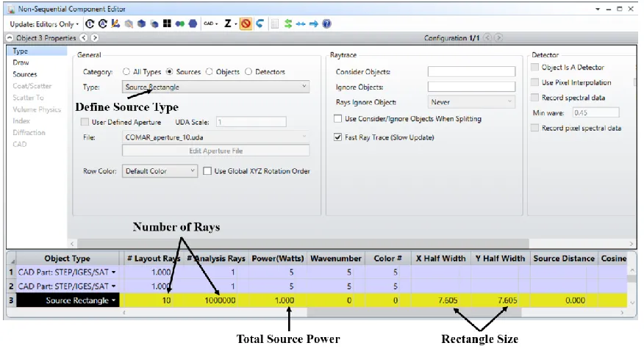Click the tilt/decenter pencil toolbar icon
644x354 pixels.
click(116, 24)
